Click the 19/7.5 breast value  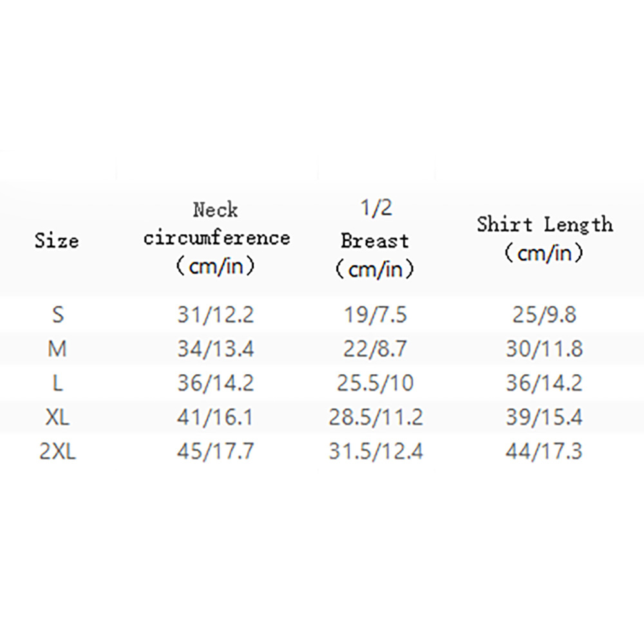point(375,315)
